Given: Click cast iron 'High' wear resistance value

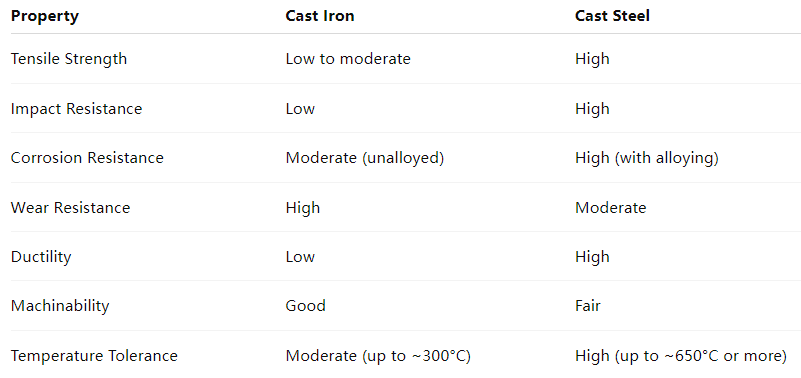Looking at the screenshot, I should [303, 207].
